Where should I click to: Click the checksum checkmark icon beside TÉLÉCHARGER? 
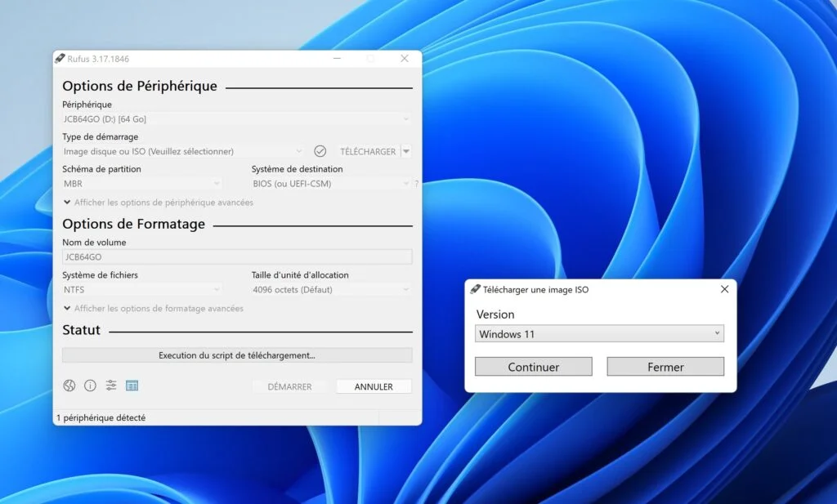(320, 151)
